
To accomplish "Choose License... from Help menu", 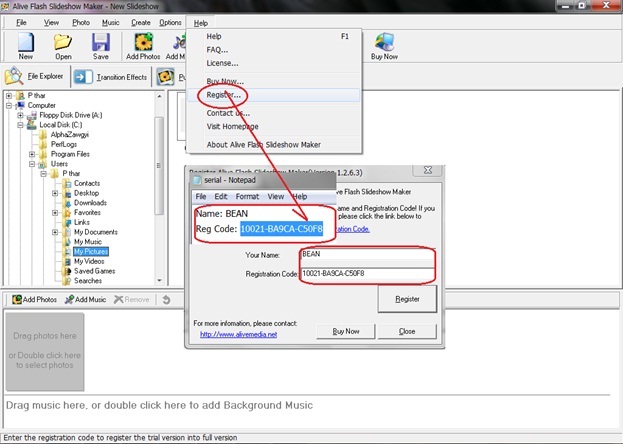I will (273, 63).
